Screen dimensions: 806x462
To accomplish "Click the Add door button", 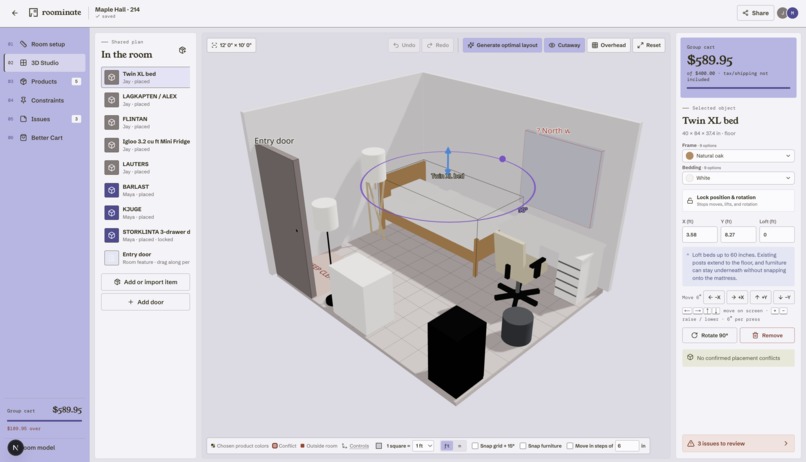I will (145, 302).
